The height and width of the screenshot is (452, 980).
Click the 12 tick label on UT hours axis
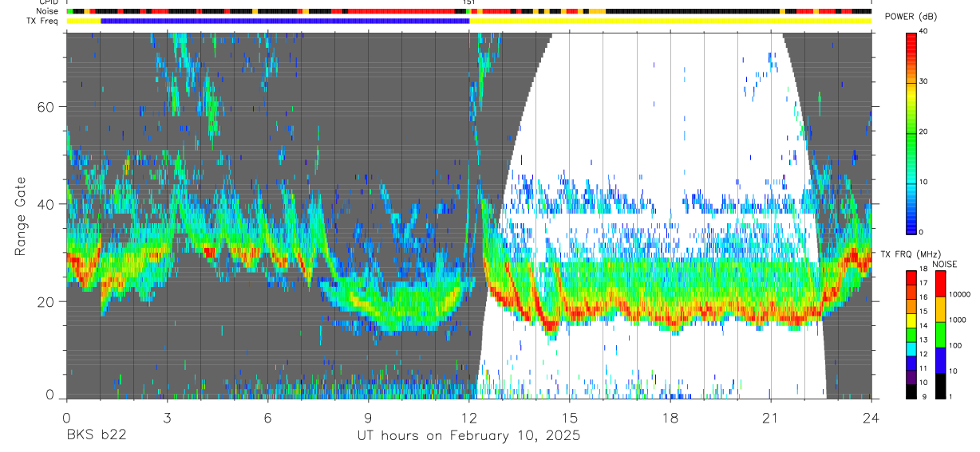tap(468, 418)
